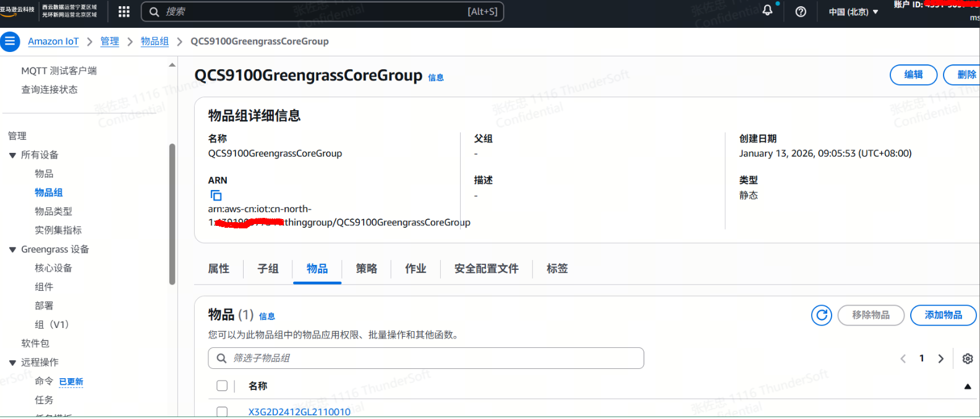This screenshot has width=980, height=419.
Task: Go to next page arrow
Action: pyautogui.click(x=941, y=358)
